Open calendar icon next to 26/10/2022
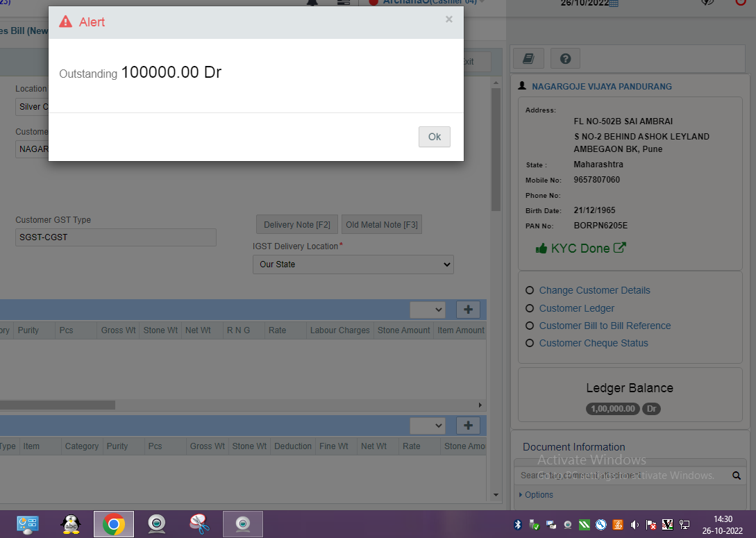756x538 pixels. point(613,3)
